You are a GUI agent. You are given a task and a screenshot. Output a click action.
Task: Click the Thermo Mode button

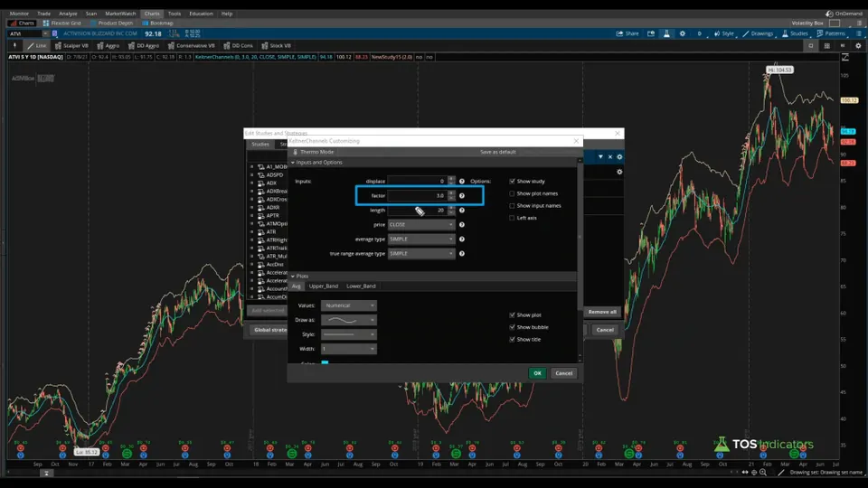click(x=314, y=152)
